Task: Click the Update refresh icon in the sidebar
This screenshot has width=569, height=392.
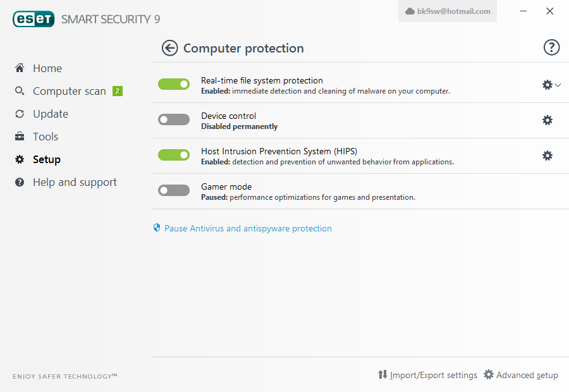Action: click(x=20, y=114)
